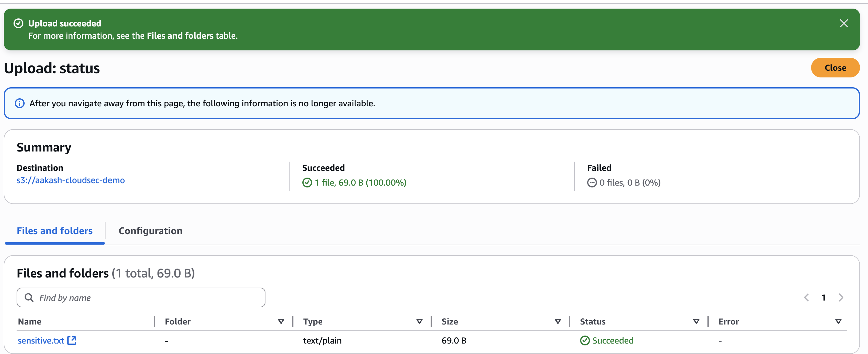Dismiss the Upload succeeded banner
The image size is (868, 354).
tap(843, 23)
